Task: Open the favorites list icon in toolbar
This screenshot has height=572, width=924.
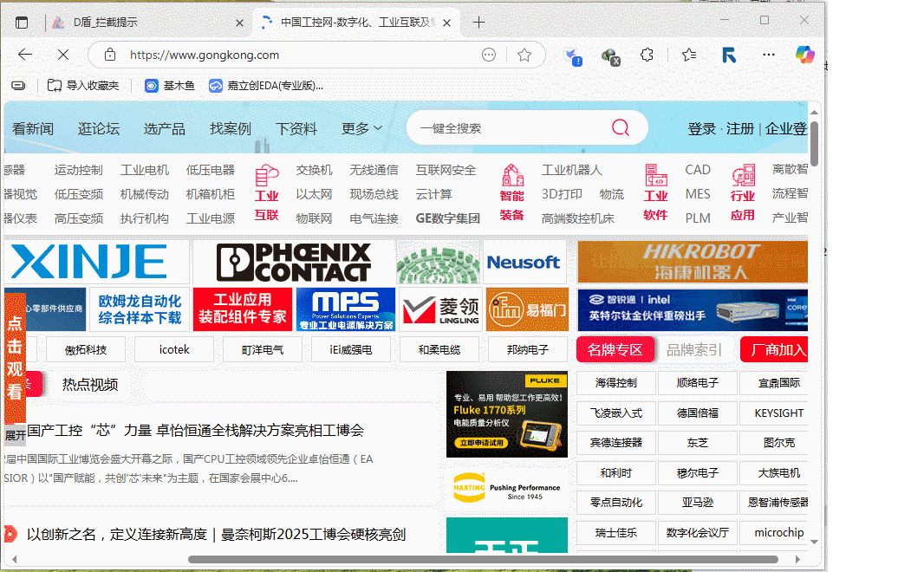Action: click(x=689, y=55)
